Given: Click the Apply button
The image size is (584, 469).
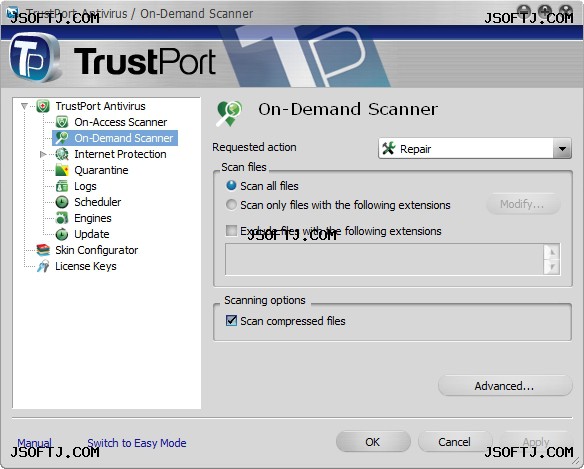Looking at the screenshot, I should (536, 442).
